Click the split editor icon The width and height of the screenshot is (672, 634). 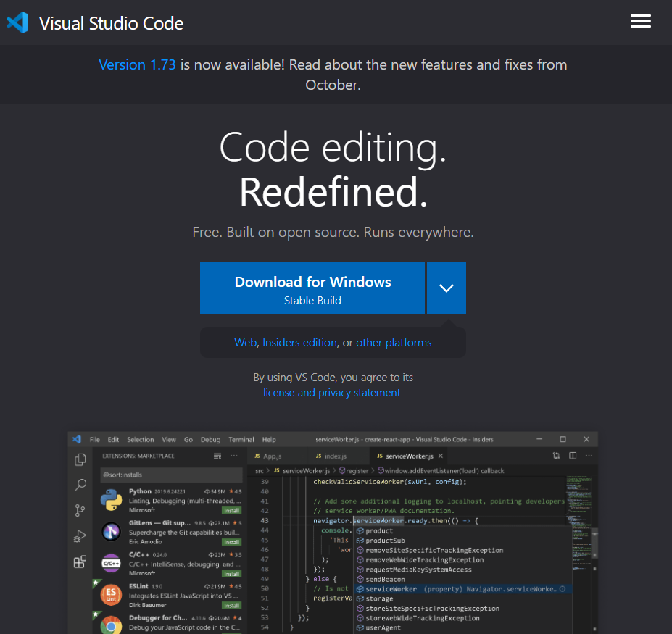click(x=573, y=456)
